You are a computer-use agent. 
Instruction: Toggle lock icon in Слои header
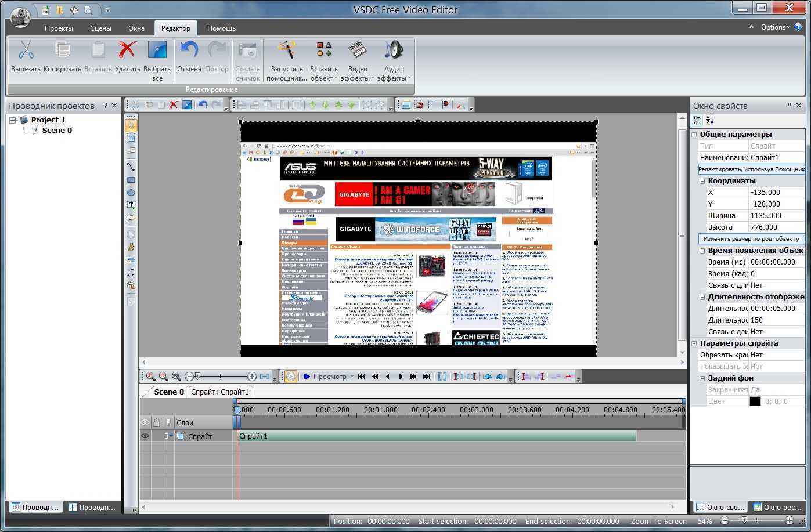[x=157, y=422]
